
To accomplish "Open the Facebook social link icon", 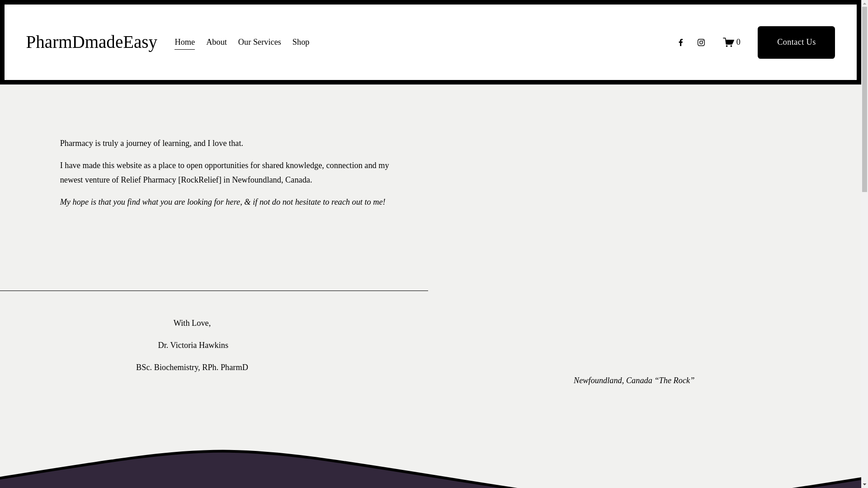I will click(680, 42).
